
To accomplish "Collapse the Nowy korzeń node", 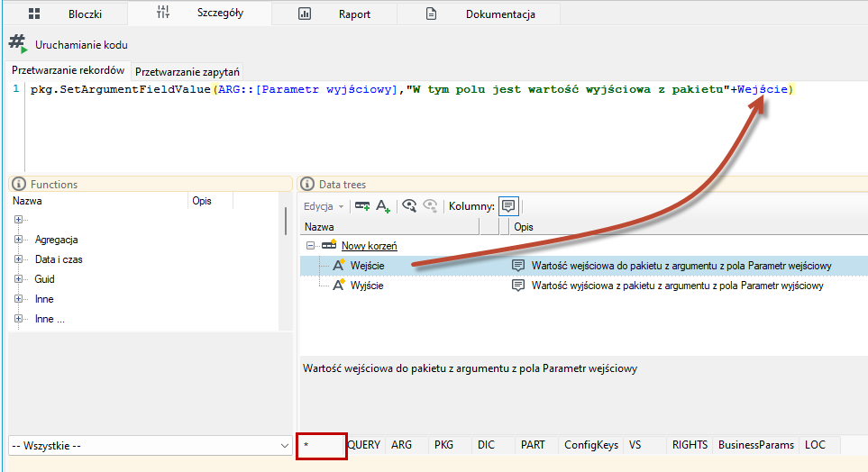I will click(x=311, y=246).
